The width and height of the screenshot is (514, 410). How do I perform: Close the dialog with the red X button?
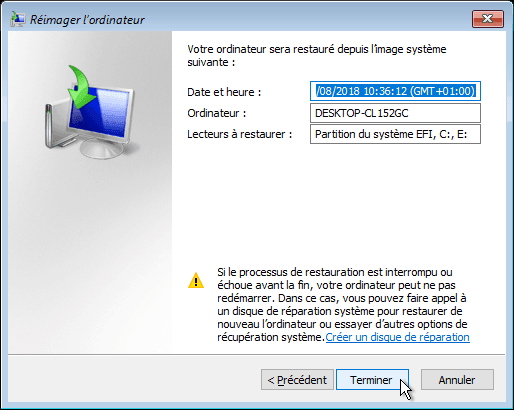pyautogui.click(x=488, y=19)
